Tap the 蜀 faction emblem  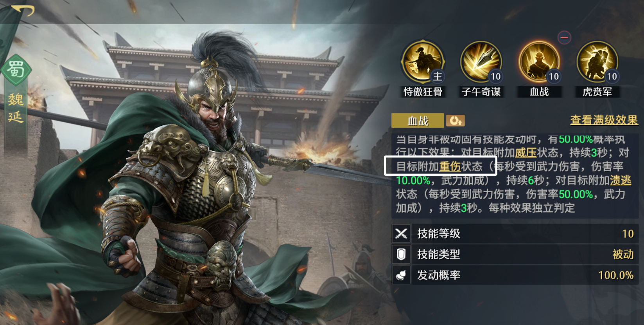[x=16, y=70]
